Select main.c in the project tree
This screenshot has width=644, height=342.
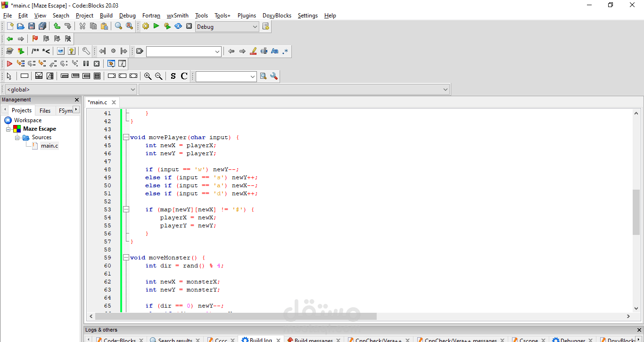click(50, 146)
